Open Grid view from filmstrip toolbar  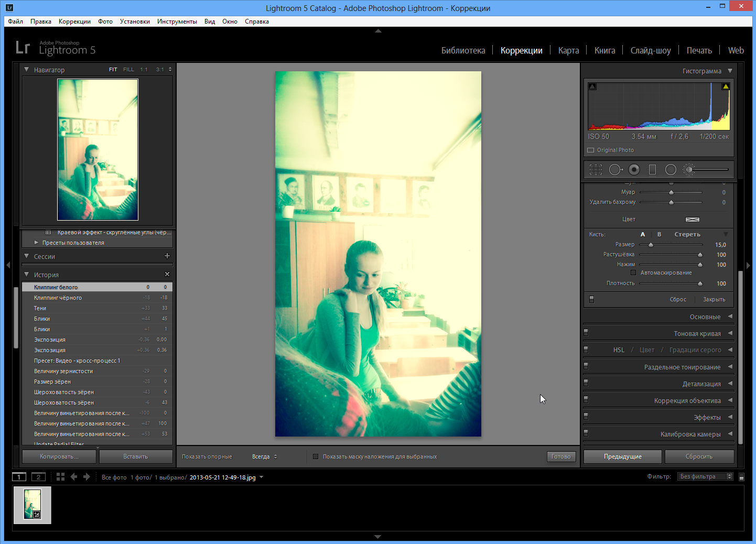60,477
